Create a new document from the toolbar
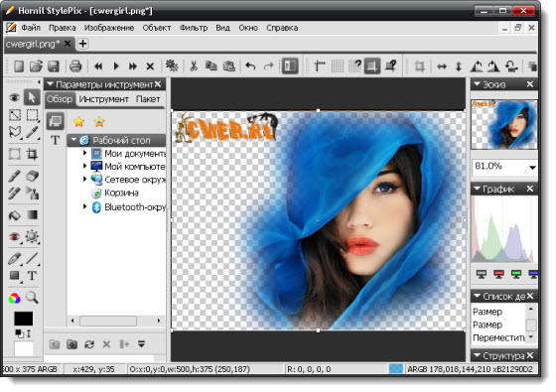The image size is (556, 392). coord(19,66)
